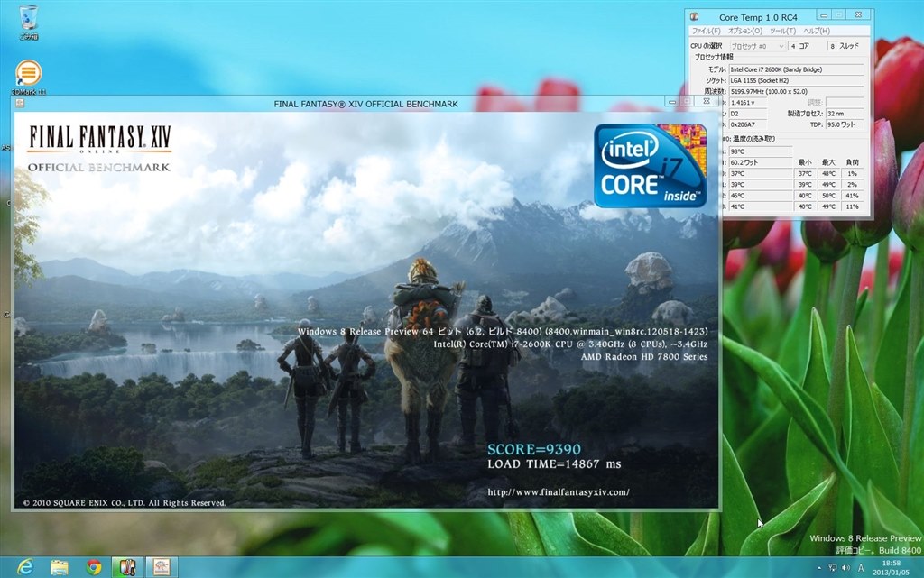The height and width of the screenshot is (578, 924).
Task: Select the Tj. Max value '98°C'
Action: point(760,151)
